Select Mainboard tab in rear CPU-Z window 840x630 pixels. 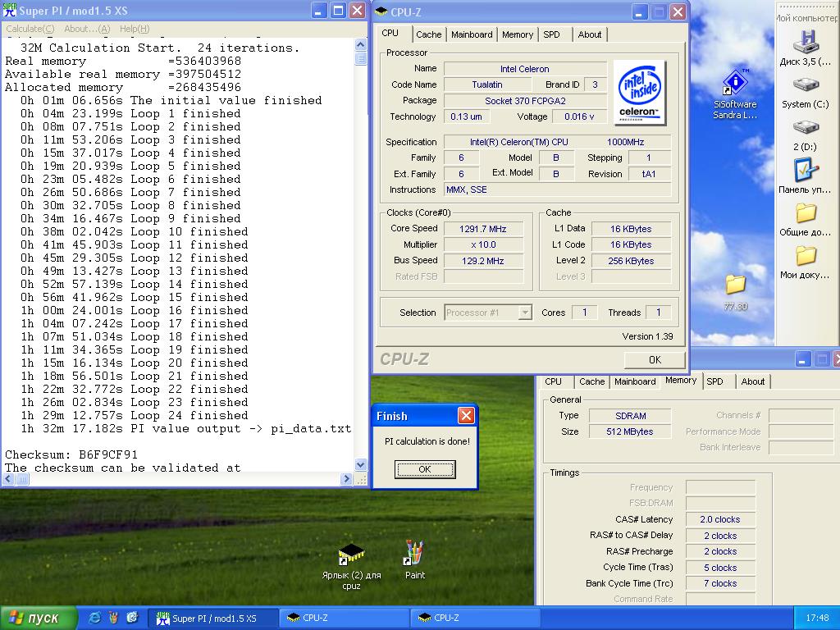635,381
